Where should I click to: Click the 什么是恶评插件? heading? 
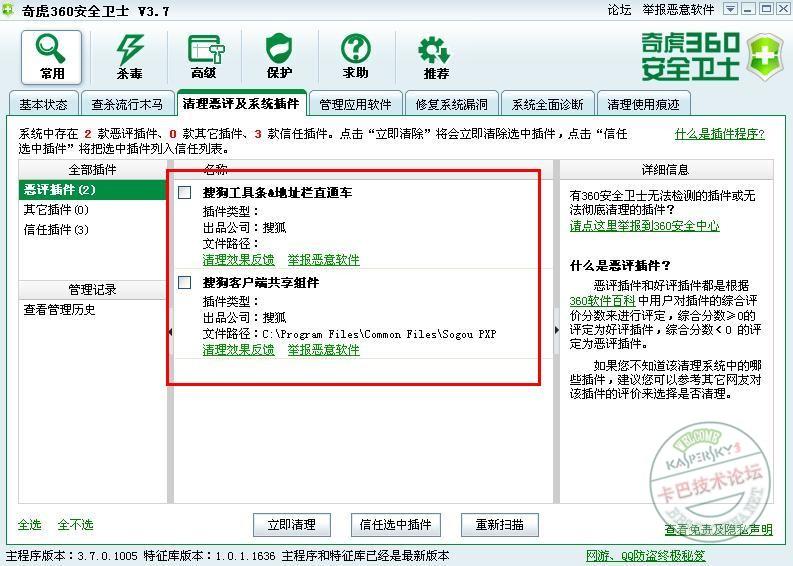pyautogui.click(x=620, y=266)
